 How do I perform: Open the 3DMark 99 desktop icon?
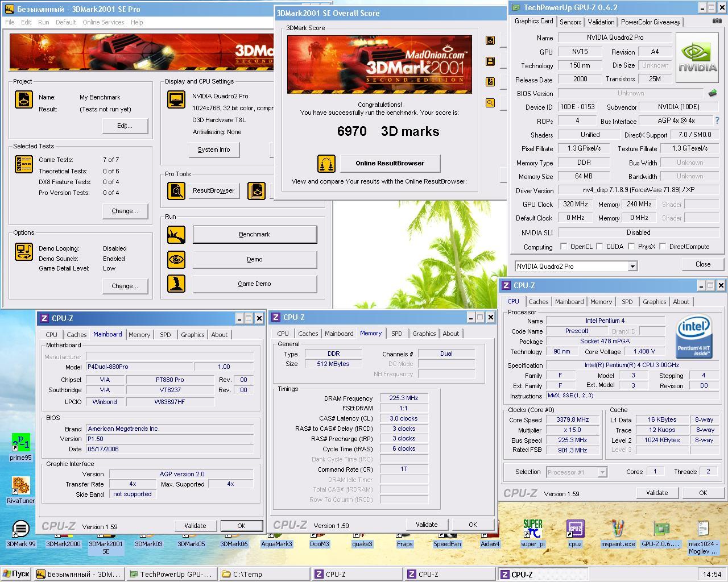tap(20, 534)
